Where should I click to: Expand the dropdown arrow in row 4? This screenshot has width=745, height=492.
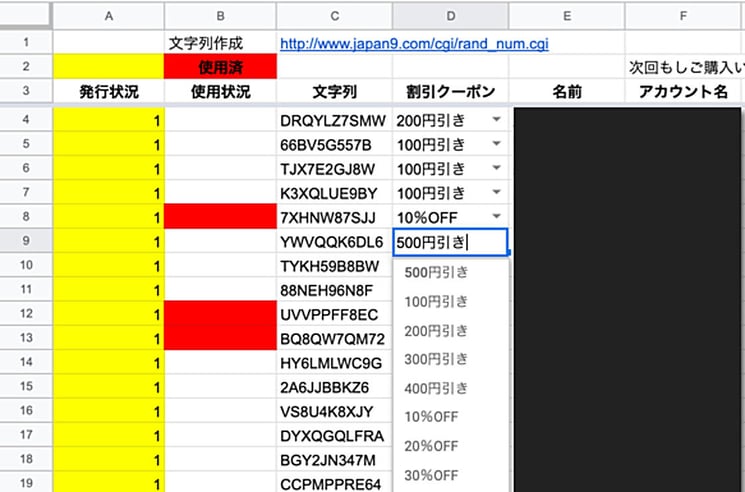497,120
